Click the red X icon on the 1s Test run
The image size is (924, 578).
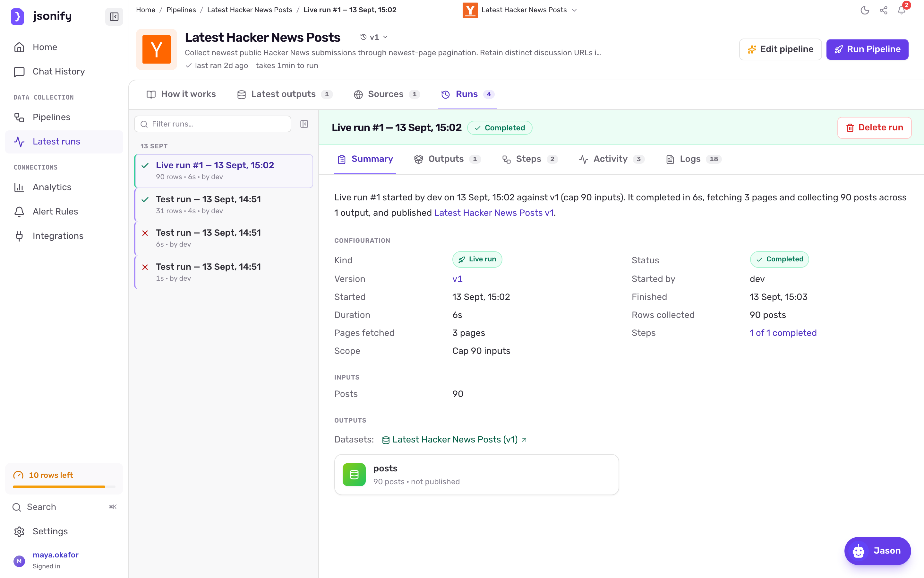[145, 267]
